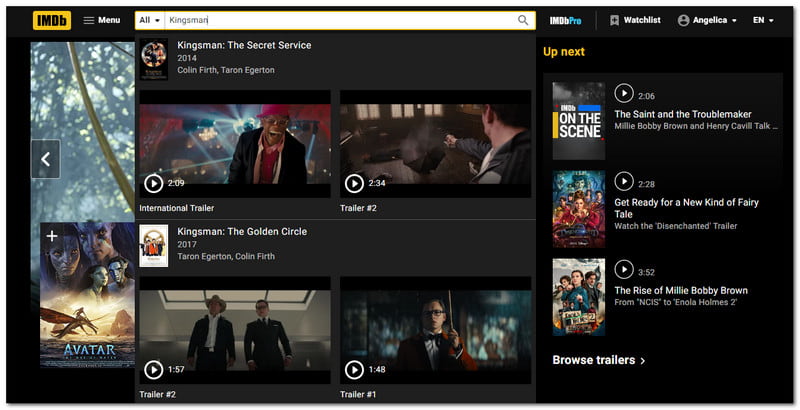Open the EN language dropdown
Viewport: 800px width, 410px height.
(763, 20)
